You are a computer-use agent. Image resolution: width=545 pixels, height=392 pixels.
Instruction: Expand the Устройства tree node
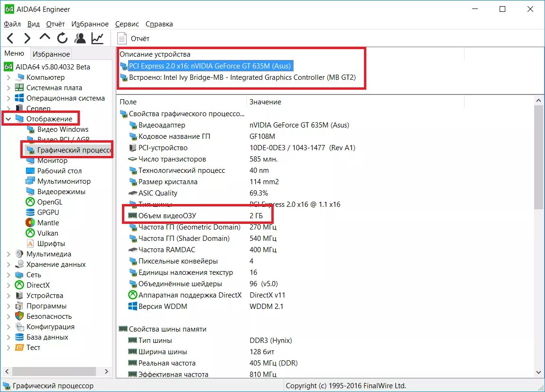coord(9,296)
